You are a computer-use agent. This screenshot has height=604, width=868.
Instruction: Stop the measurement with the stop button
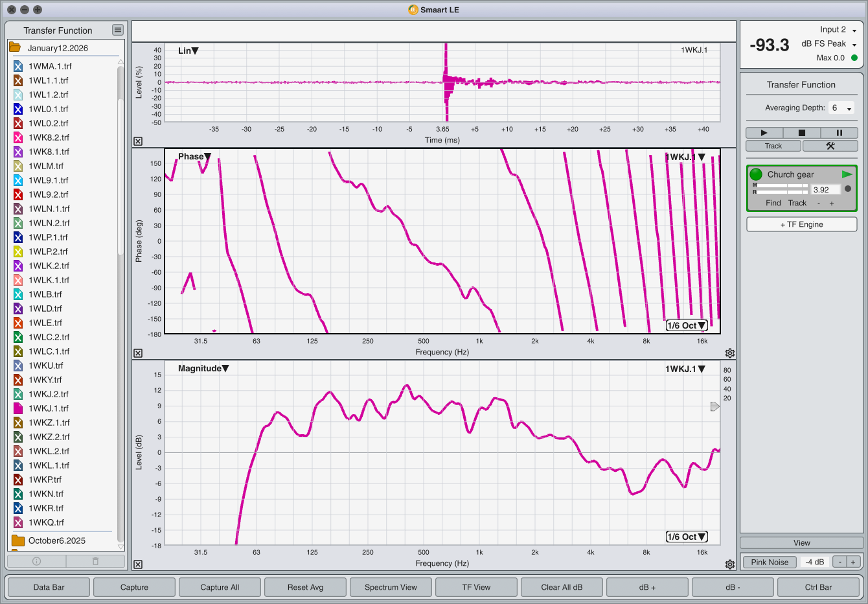tap(801, 133)
